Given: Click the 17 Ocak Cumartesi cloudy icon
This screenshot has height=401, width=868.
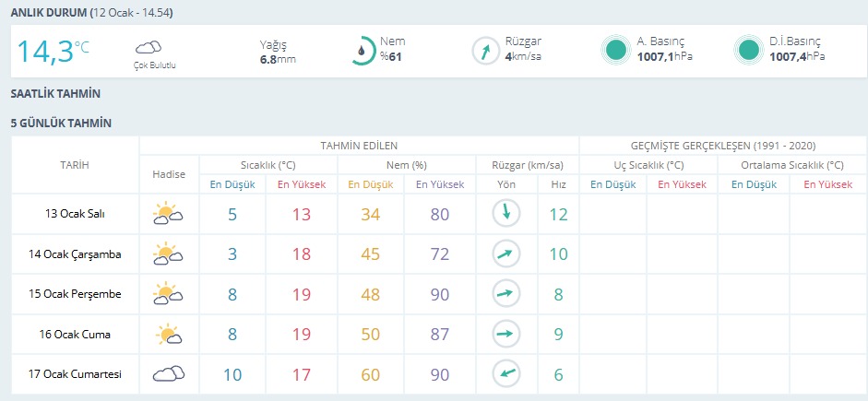Looking at the screenshot, I should point(168,374).
